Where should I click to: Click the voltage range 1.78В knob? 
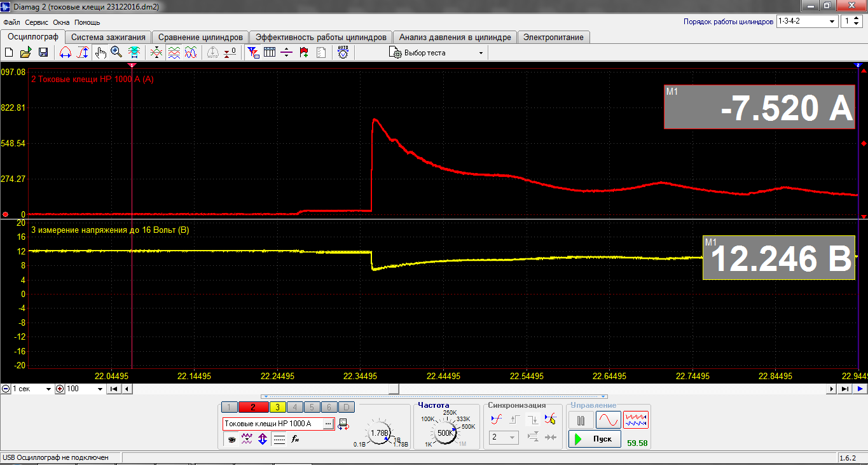click(380, 433)
